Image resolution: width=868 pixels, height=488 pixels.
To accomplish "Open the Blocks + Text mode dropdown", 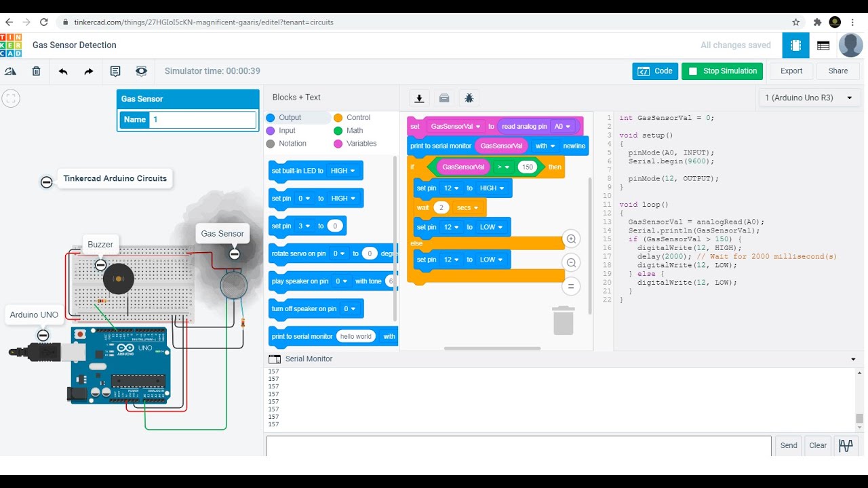I will (x=296, y=97).
